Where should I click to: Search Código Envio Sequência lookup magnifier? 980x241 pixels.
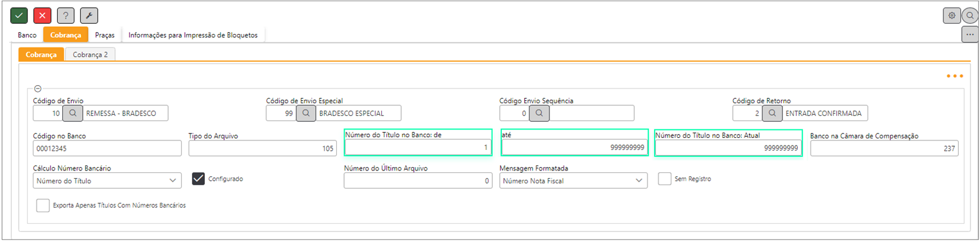pyautogui.click(x=540, y=113)
